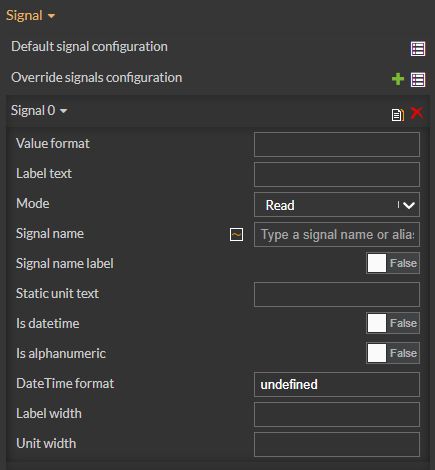Click the Value format label

tap(53, 143)
